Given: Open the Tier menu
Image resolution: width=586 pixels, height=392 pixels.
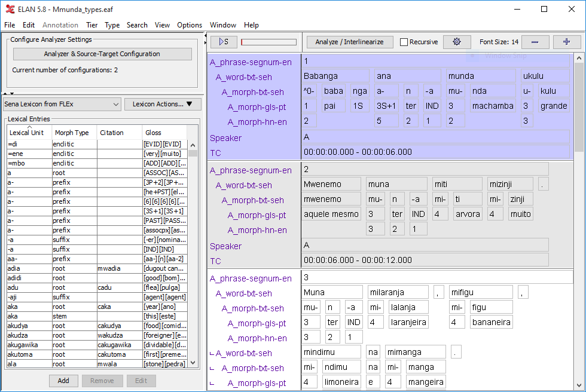Looking at the screenshot, I should (91, 25).
